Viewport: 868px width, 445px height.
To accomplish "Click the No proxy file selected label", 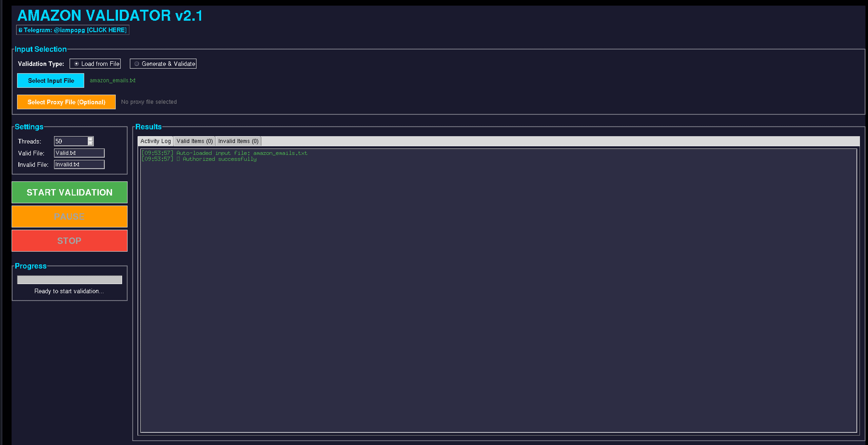I will tap(149, 102).
